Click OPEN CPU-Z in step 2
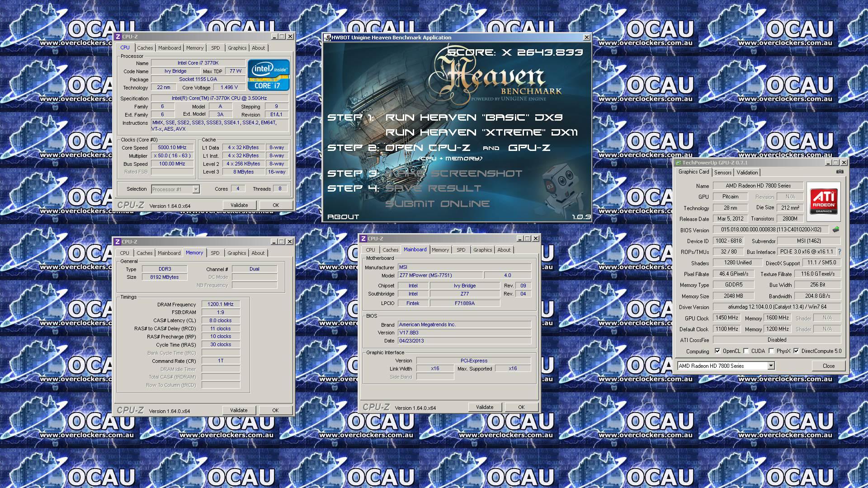 point(428,148)
